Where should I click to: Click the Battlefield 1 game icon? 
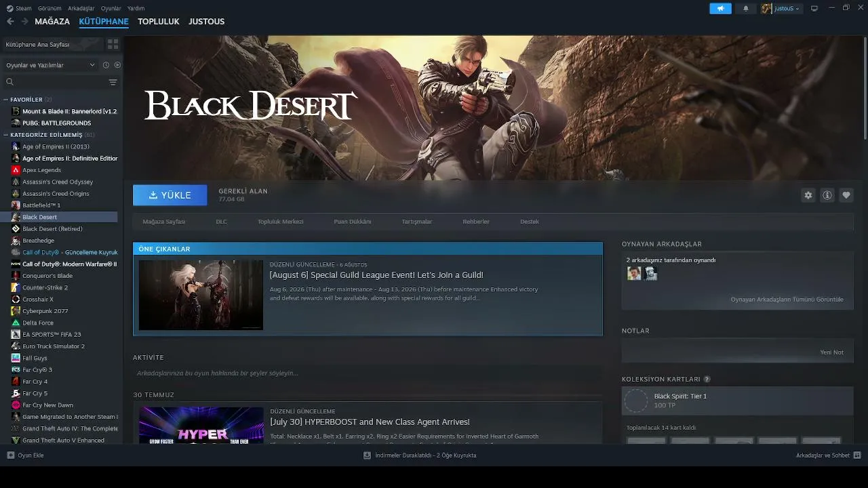(16, 205)
